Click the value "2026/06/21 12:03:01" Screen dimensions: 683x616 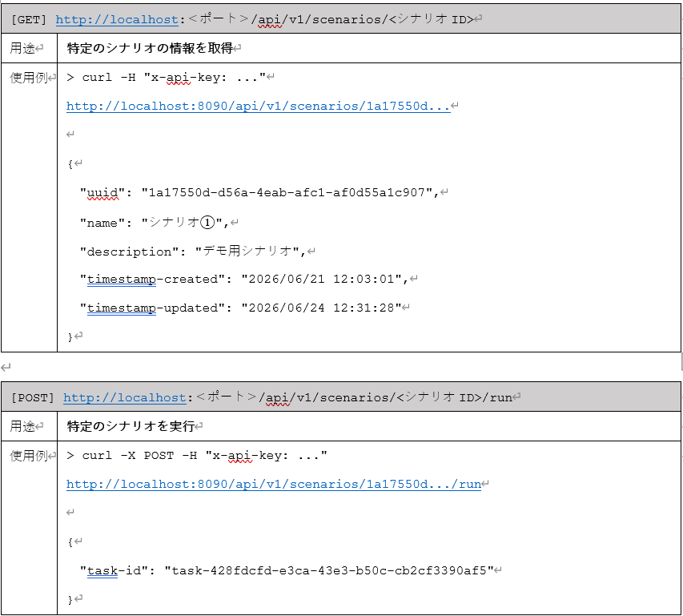[x=321, y=280]
